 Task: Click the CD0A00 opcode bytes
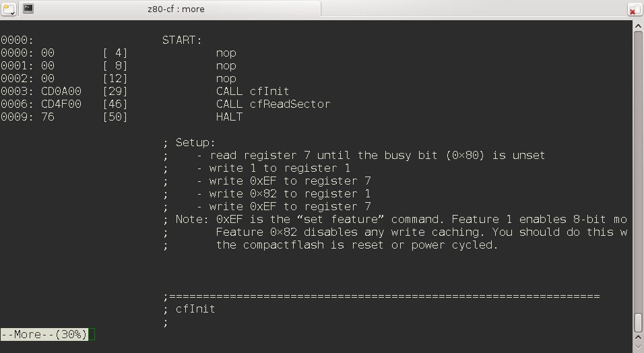tap(61, 91)
